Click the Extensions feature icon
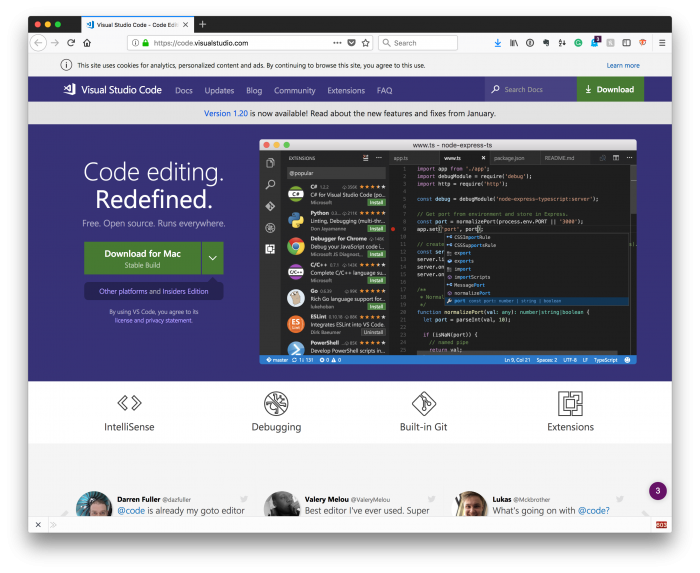Screen dimensions: 700x573 (x=570, y=403)
